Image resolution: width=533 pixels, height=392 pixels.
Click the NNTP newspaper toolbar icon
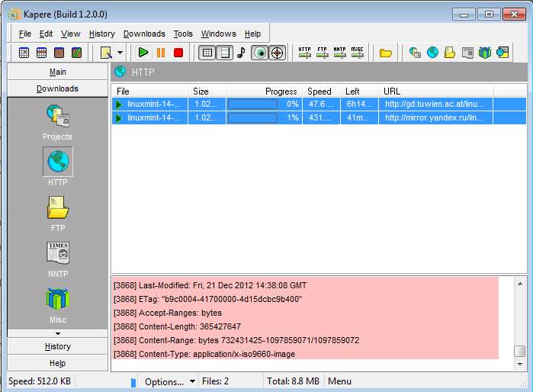(467, 53)
